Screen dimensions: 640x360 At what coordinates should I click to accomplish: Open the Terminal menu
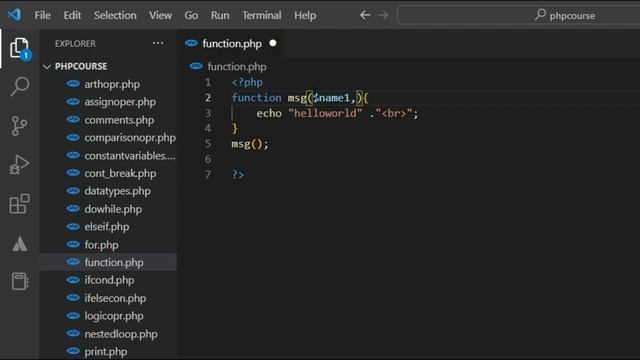click(262, 16)
